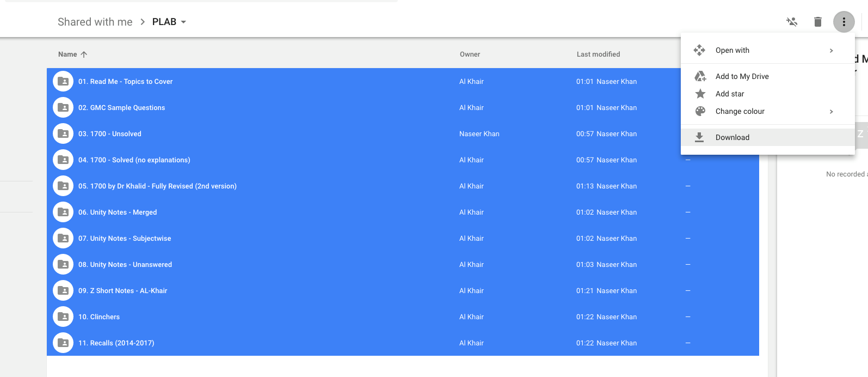This screenshot has width=868, height=377.
Task: Select Download in the context menu
Action: [x=732, y=137]
